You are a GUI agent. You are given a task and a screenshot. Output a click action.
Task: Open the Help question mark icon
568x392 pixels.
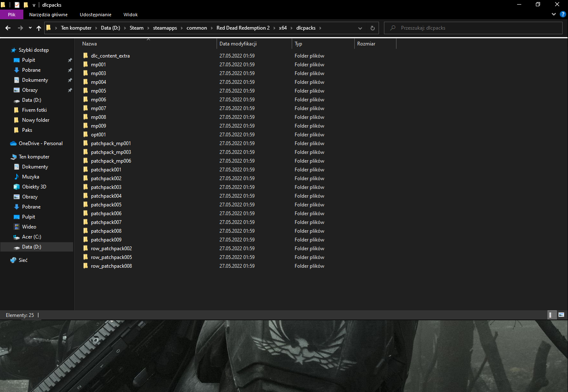[563, 14]
